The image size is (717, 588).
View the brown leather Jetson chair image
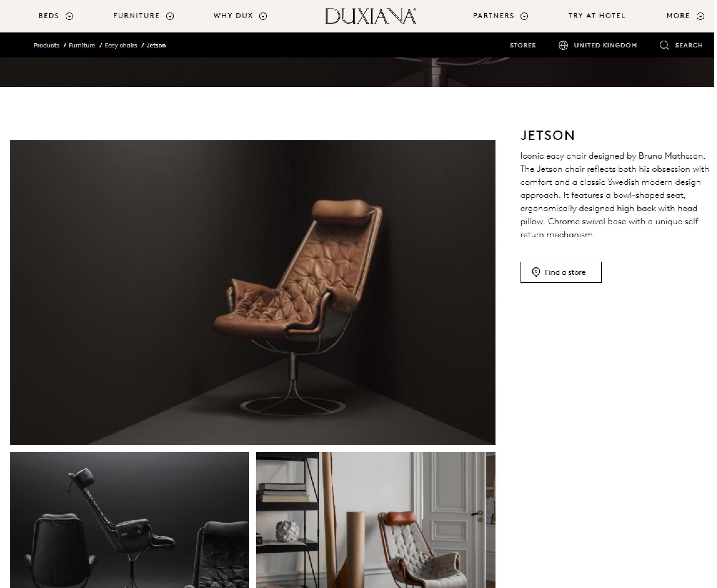coord(252,292)
